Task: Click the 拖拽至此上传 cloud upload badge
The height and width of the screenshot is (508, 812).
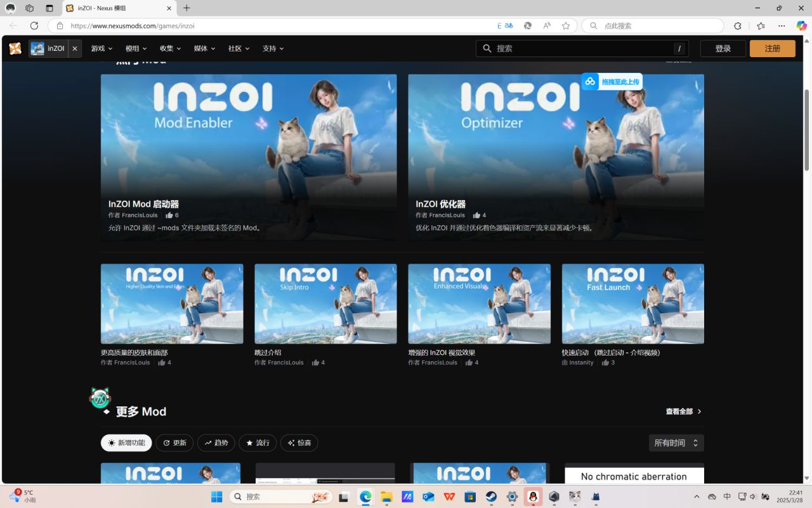Action: 612,81
